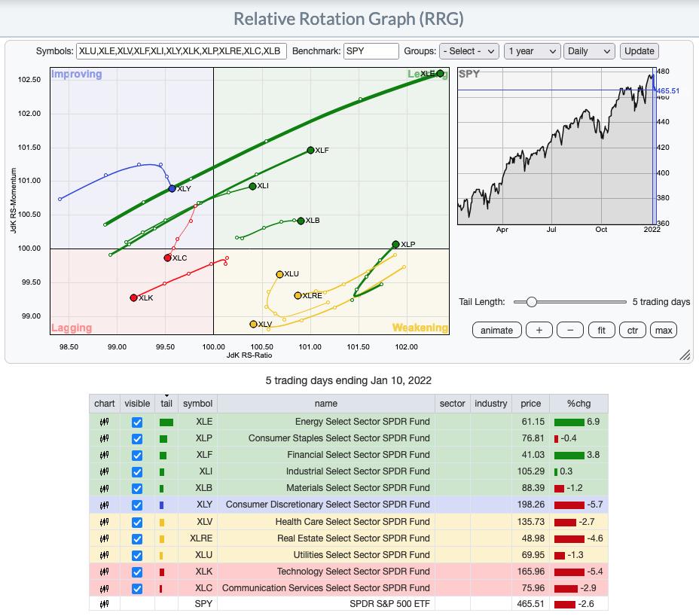
Task: Open the Groups Select dropdown
Action: point(469,51)
